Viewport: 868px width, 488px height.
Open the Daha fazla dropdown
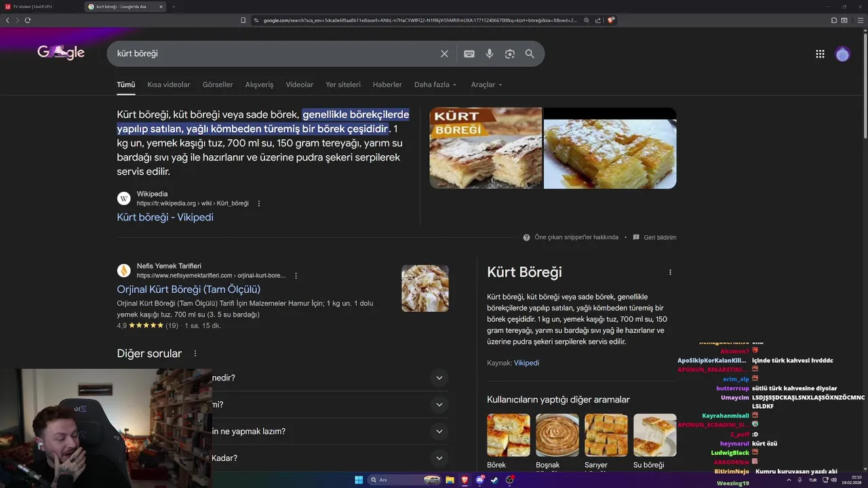(435, 85)
